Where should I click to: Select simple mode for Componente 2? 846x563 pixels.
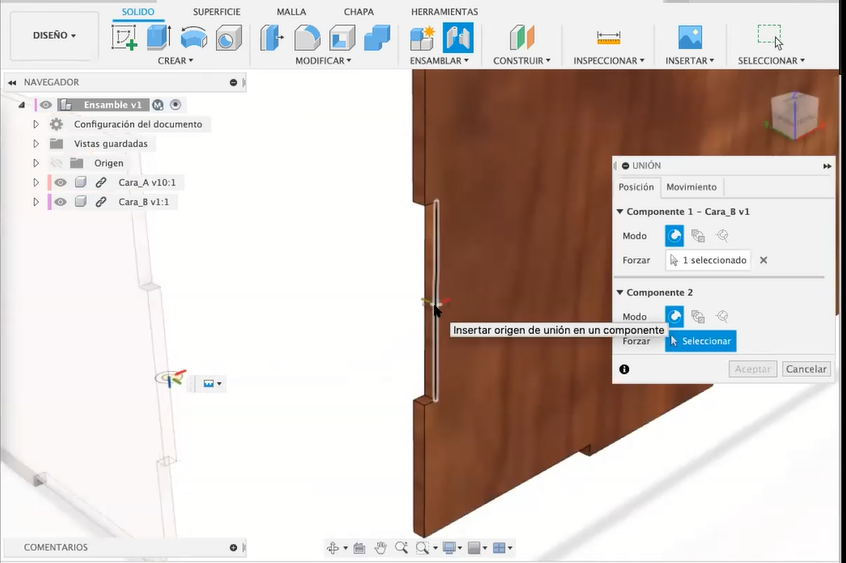[674, 316]
